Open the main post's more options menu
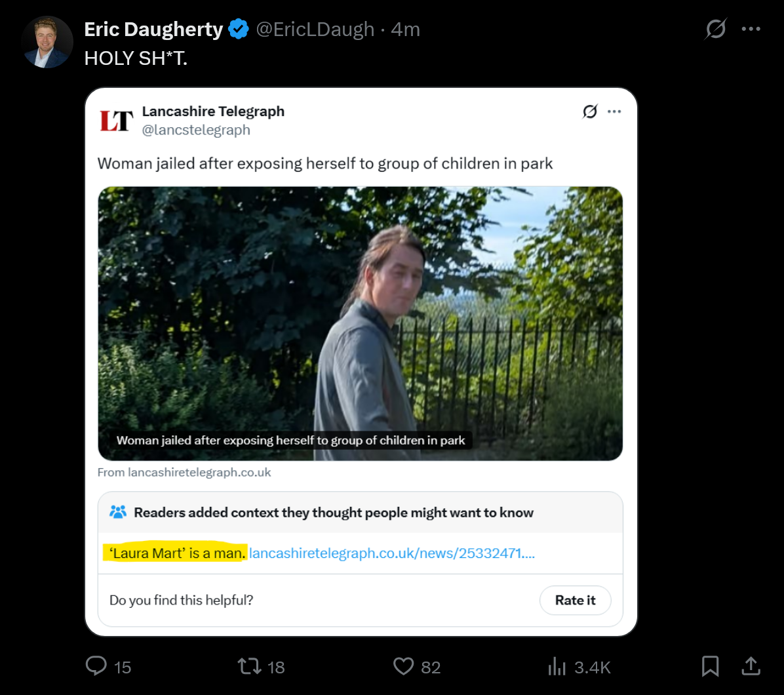The height and width of the screenshot is (695, 784). [x=751, y=29]
